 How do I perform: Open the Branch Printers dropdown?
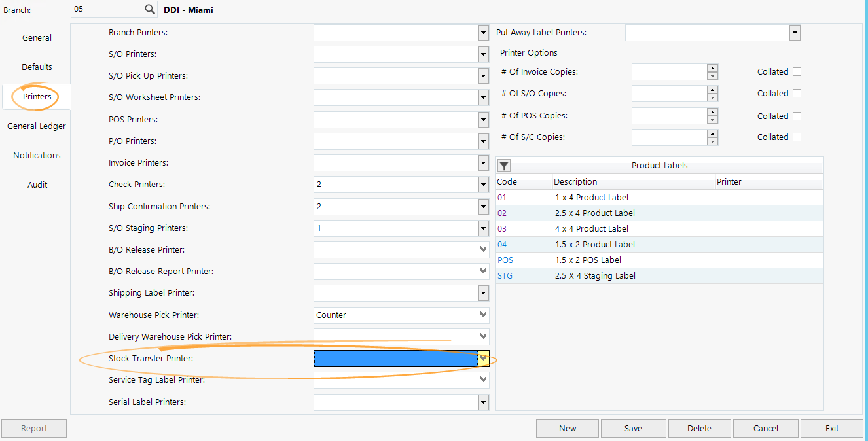(x=482, y=32)
